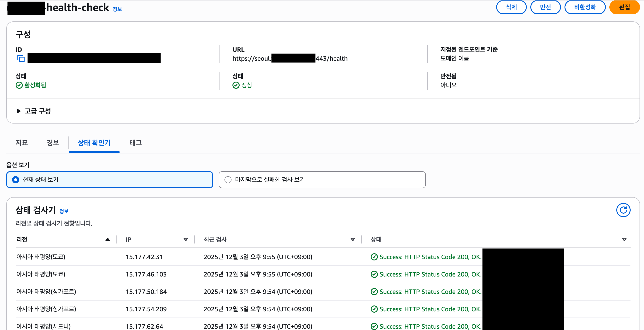This screenshot has width=644, height=330.
Task: Refresh the 상태 검사기 results table
Action: point(623,210)
